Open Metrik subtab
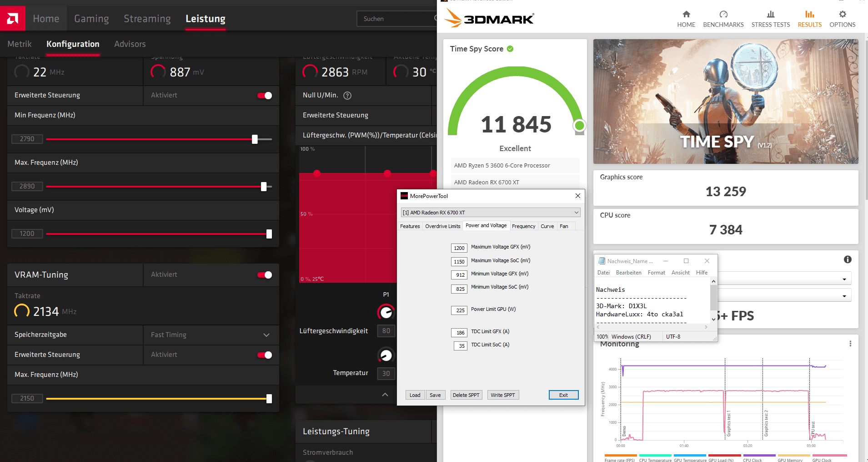 pos(20,44)
